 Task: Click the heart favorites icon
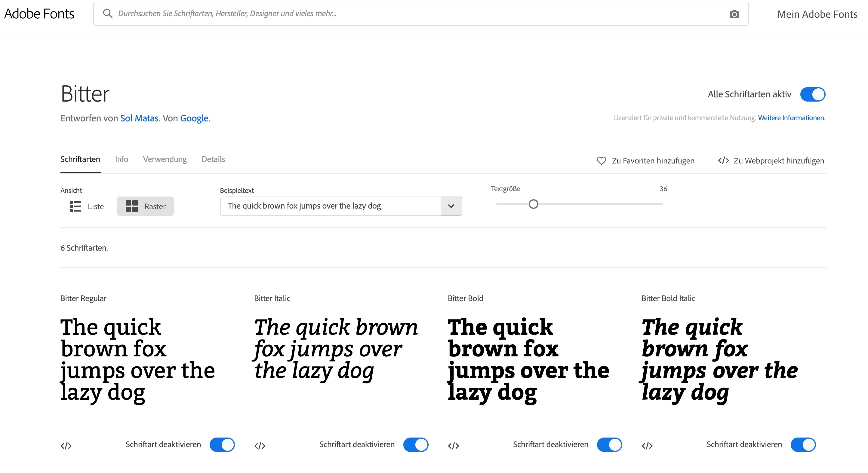tap(601, 160)
